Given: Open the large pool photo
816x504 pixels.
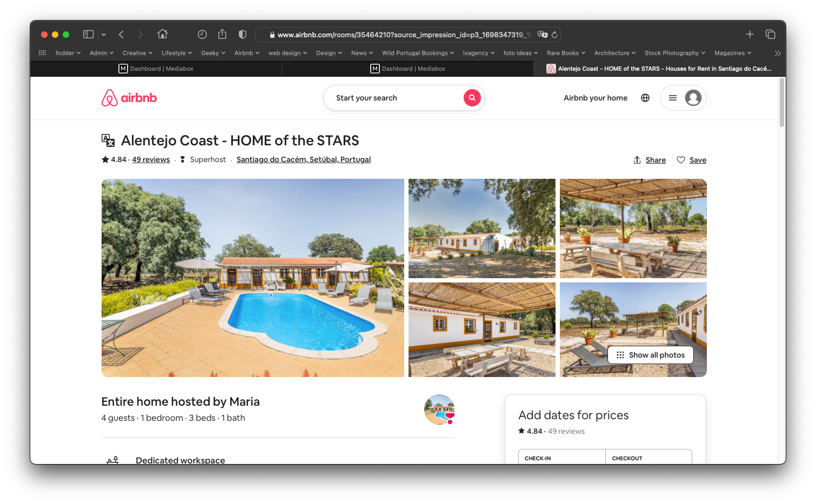Looking at the screenshot, I should [252, 278].
